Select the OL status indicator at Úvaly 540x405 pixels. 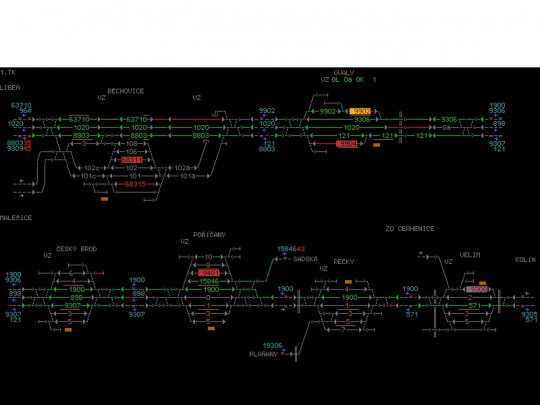point(335,80)
